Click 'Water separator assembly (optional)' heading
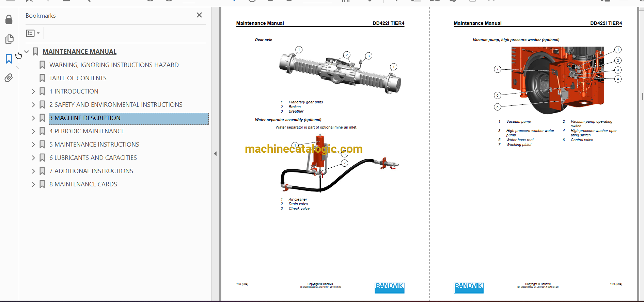 [x=288, y=120]
